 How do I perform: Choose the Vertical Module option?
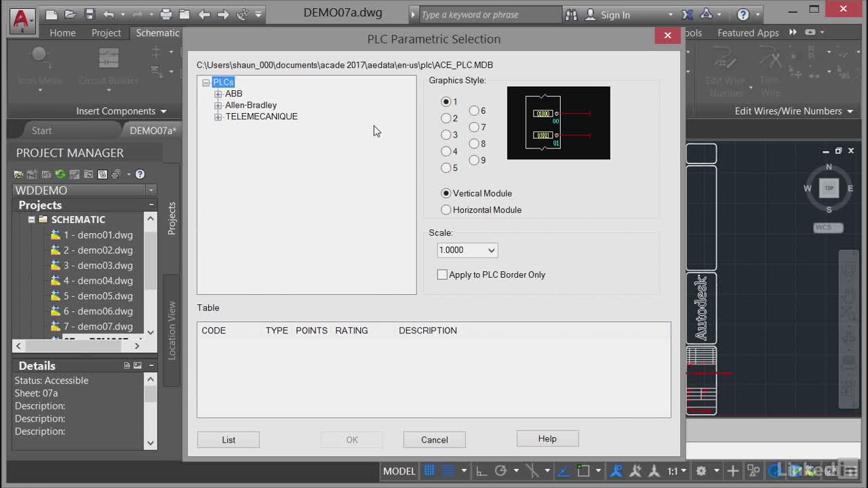(477, 193)
